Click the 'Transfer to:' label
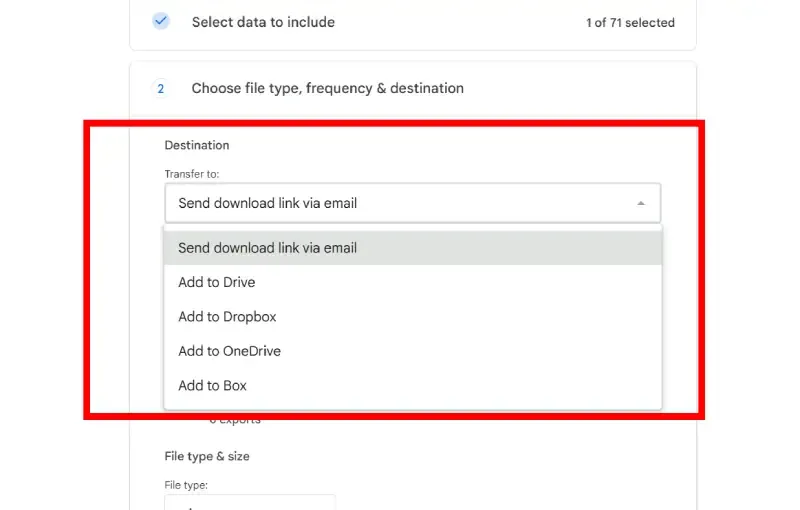The width and height of the screenshot is (800, 510). coord(192,174)
